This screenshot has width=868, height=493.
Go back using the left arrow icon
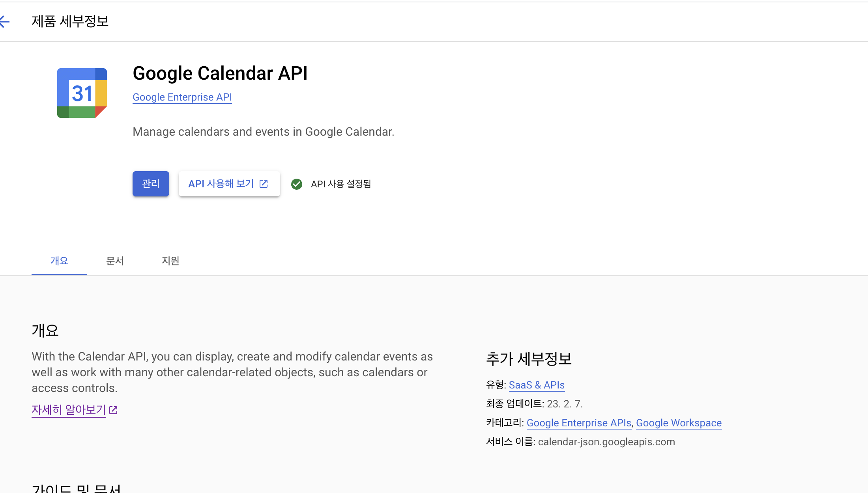point(5,21)
